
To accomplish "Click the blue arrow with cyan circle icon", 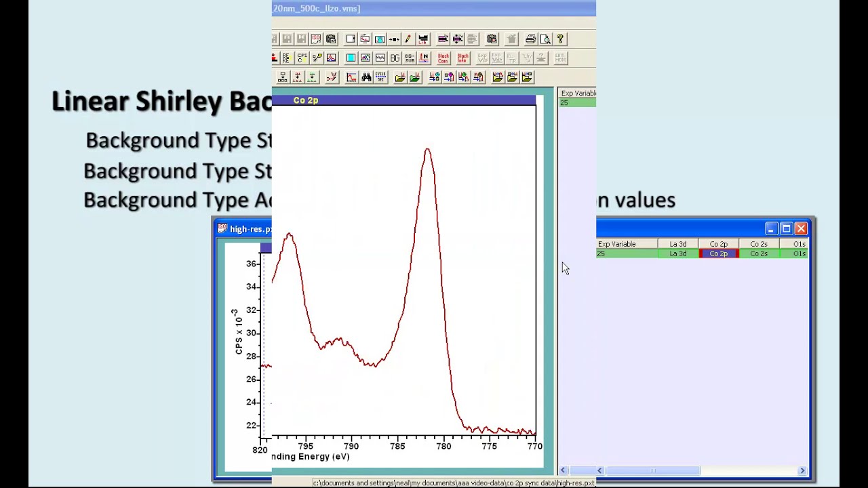I will [x=435, y=77].
